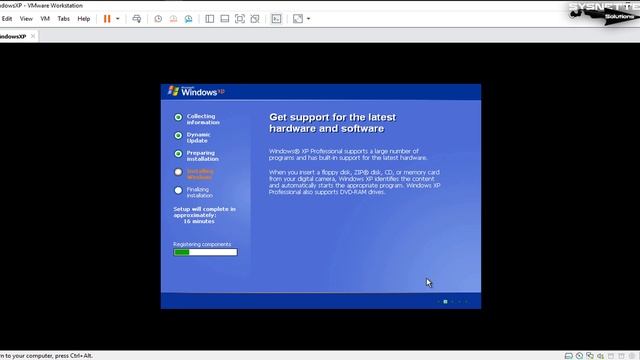The image size is (640, 360).
Task: Pause the virtual machine with the orange button
Action: pyautogui.click(x=107, y=19)
